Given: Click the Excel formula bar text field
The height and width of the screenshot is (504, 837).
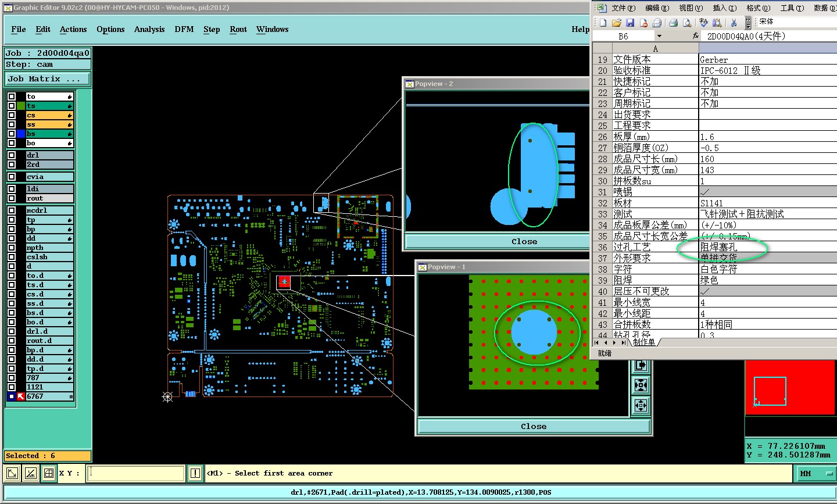Looking at the screenshot, I should click(x=770, y=36).
